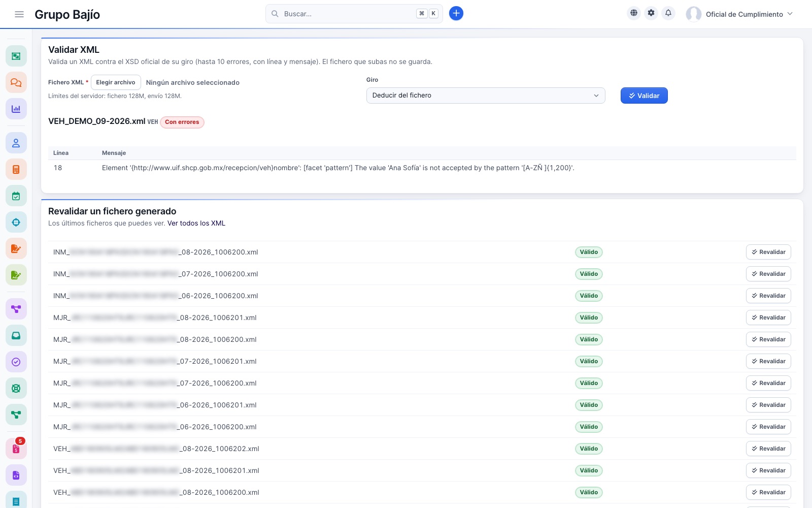The image size is (812, 508).
Task: Open the globe language icon
Action: click(634, 13)
